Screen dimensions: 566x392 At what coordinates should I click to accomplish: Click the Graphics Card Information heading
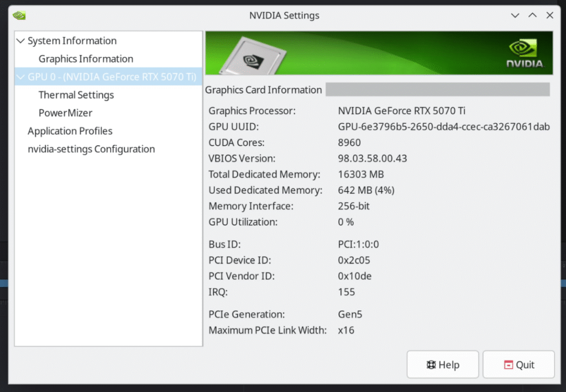click(x=263, y=90)
